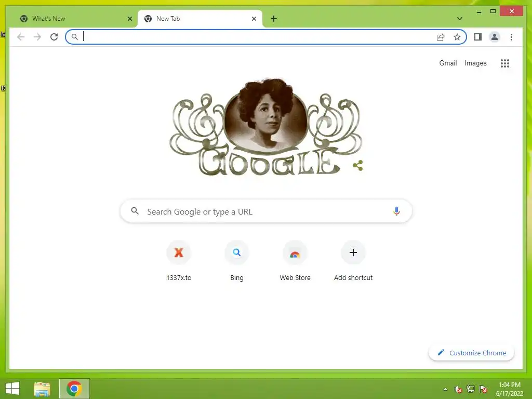
Task: Open Action Center flag icon
Action: [x=483, y=389]
